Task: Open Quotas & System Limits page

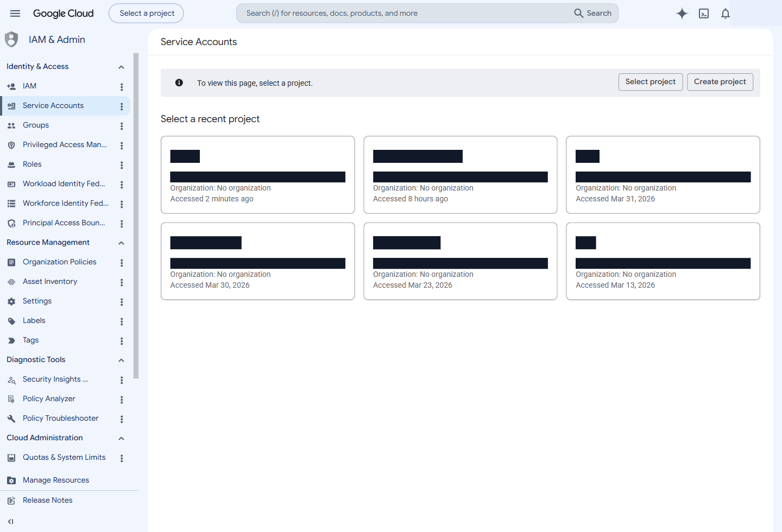Action: [64, 457]
